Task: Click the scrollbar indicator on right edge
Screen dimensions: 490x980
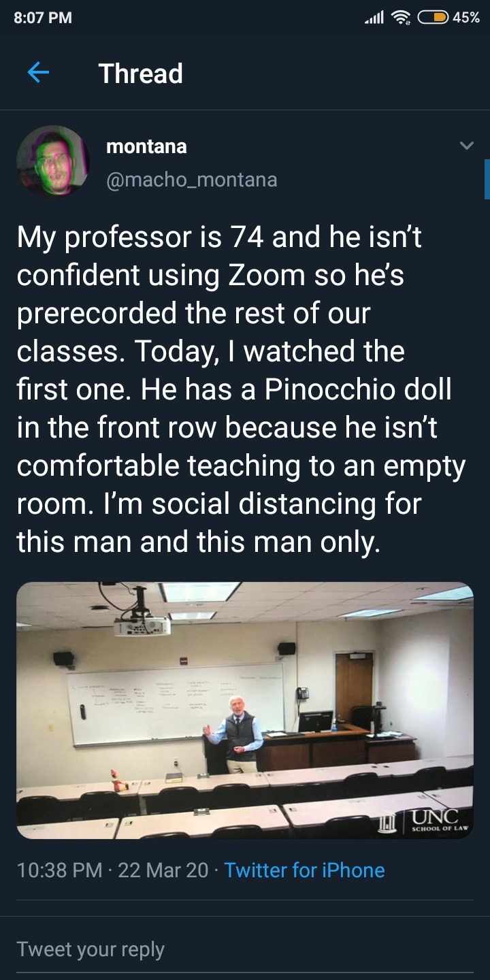Action: (487, 178)
